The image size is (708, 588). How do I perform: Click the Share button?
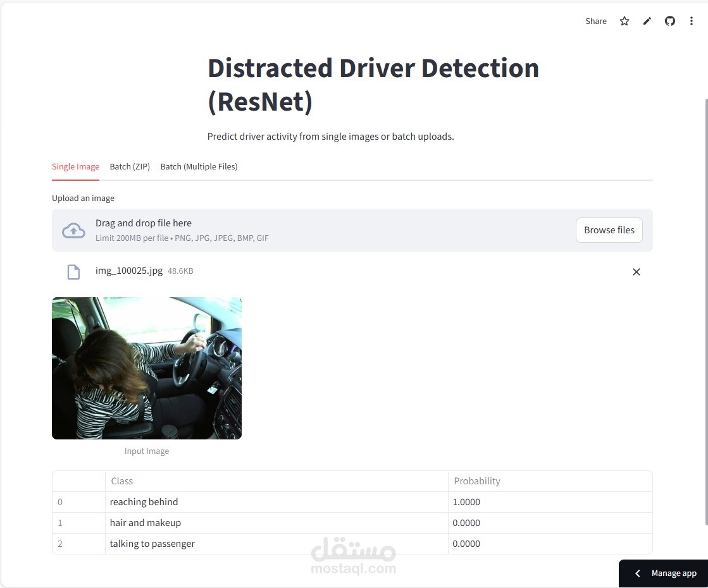(595, 21)
